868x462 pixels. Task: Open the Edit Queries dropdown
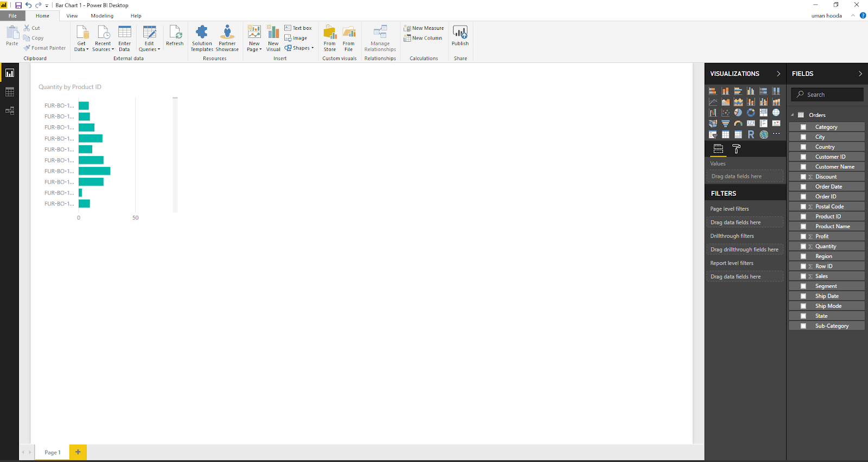[x=149, y=39]
